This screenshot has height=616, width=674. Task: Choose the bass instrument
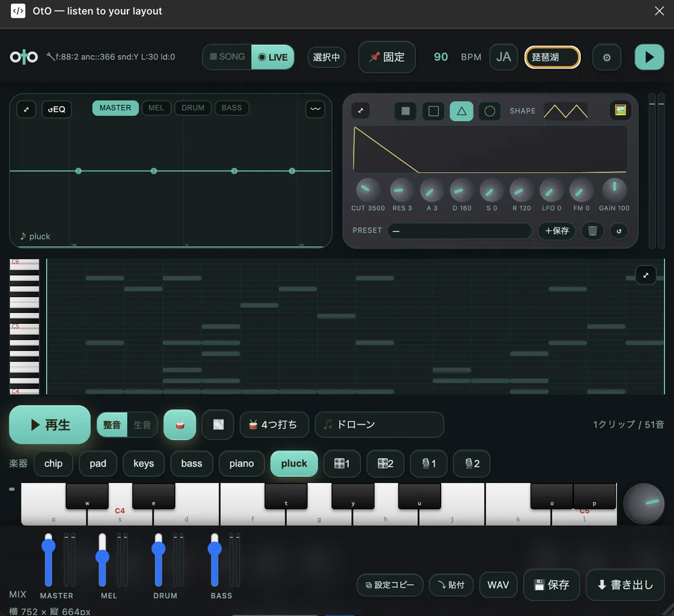tap(192, 464)
